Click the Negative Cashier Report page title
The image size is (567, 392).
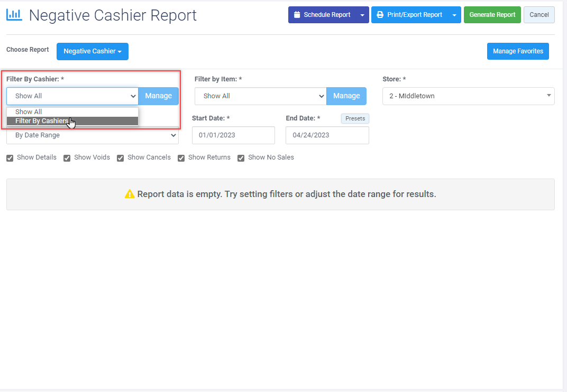[x=113, y=15]
